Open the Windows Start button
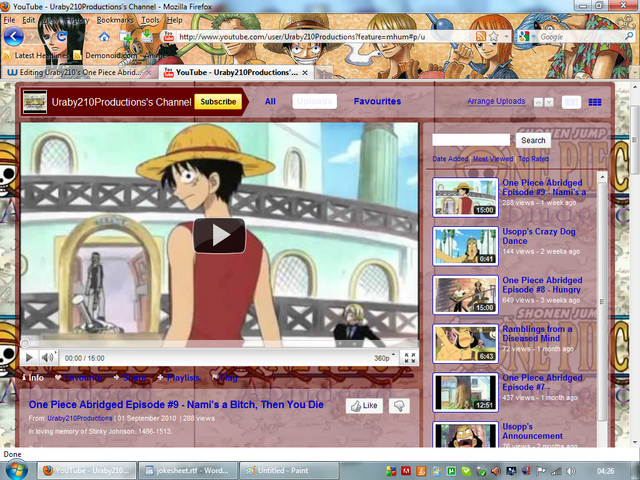Viewport: 640px width, 480px height. tap(16, 470)
